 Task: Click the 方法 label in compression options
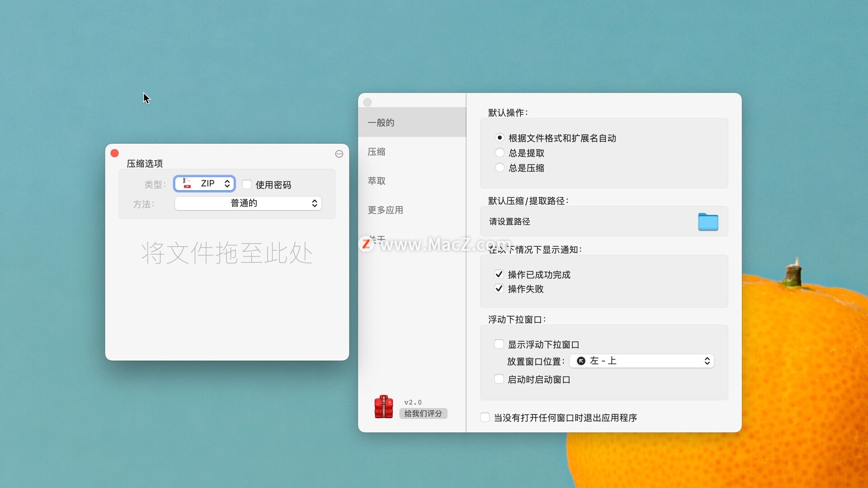click(144, 204)
